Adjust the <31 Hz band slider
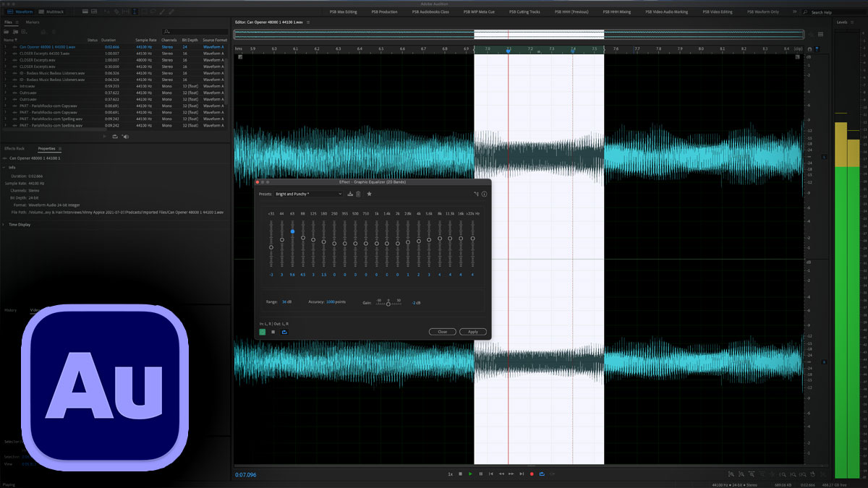Image resolution: width=868 pixels, height=488 pixels. (271, 247)
